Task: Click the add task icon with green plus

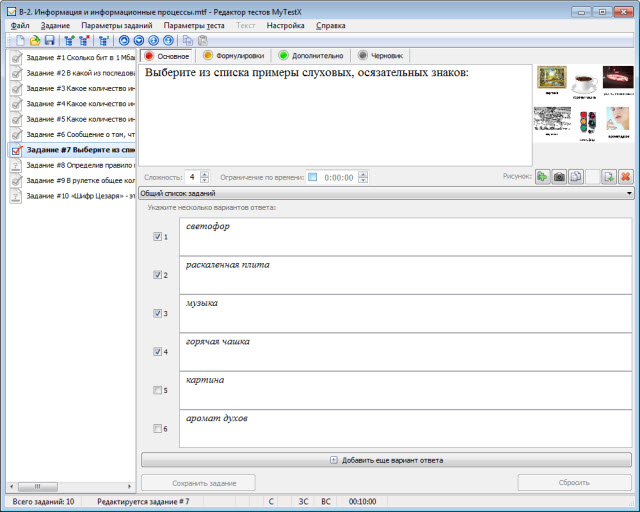Action: point(68,41)
